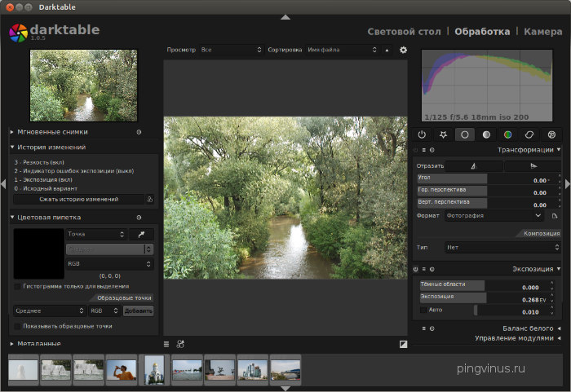Screen dimensions: 571x392
Task: Select the color picker eyedropper tool
Action: coord(140,234)
